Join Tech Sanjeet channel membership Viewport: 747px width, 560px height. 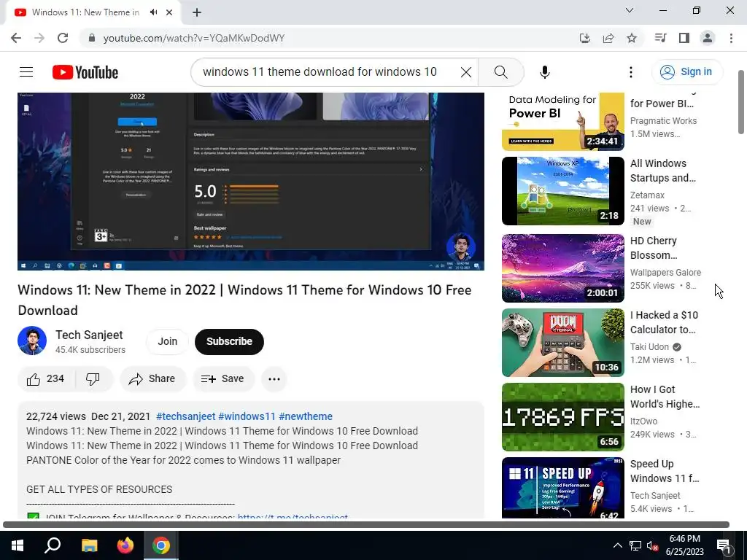(167, 341)
